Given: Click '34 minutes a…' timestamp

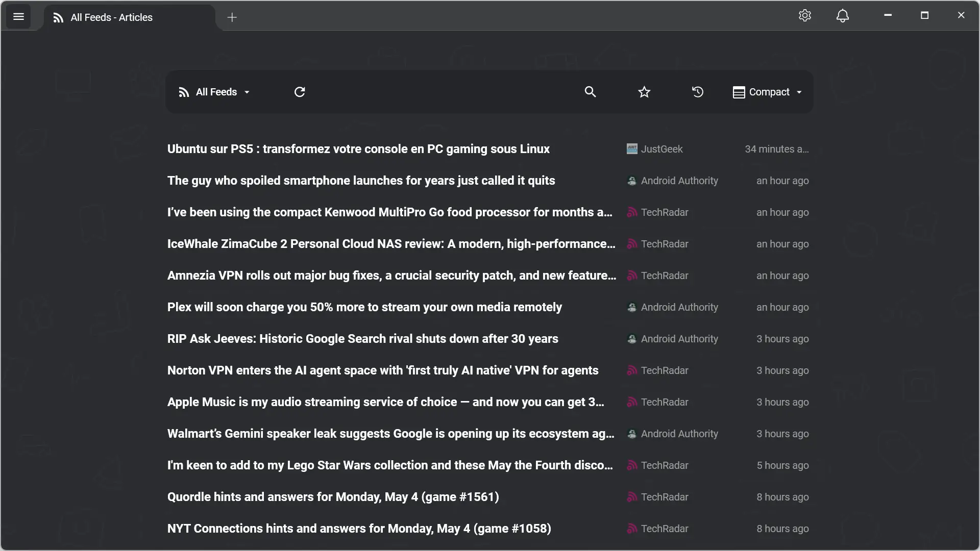Looking at the screenshot, I should pyautogui.click(x=776, y=149).
